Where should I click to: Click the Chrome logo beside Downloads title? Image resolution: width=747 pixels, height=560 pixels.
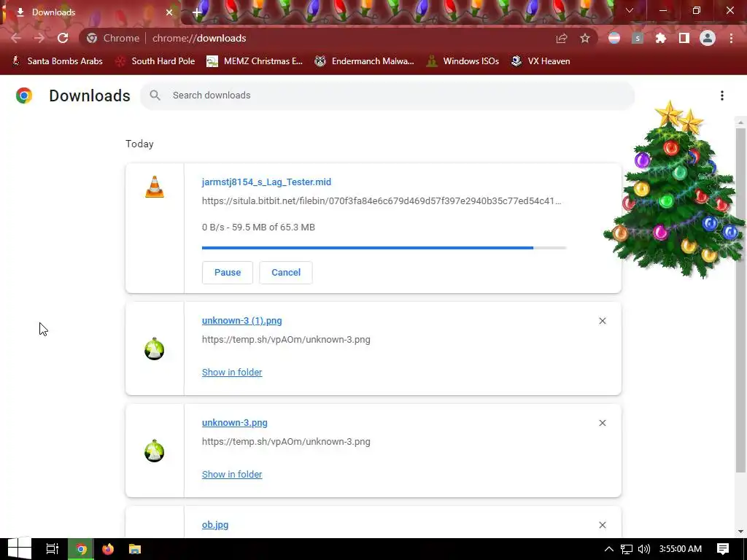click(x=24, y=96)
